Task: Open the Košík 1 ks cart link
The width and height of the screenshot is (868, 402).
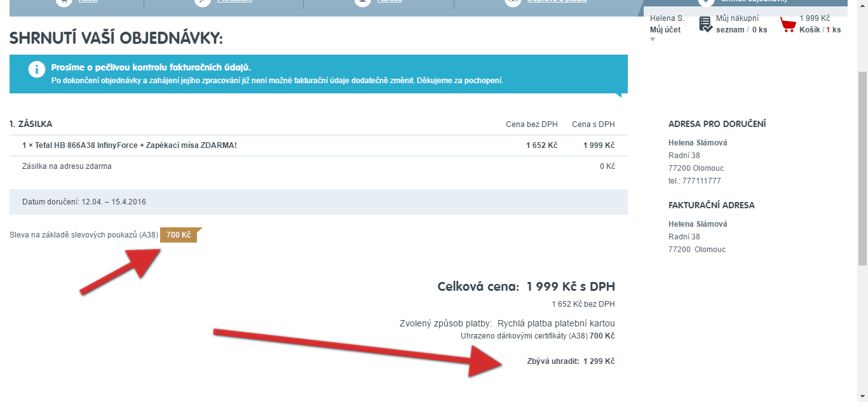Action: click(x=820, y=29)
